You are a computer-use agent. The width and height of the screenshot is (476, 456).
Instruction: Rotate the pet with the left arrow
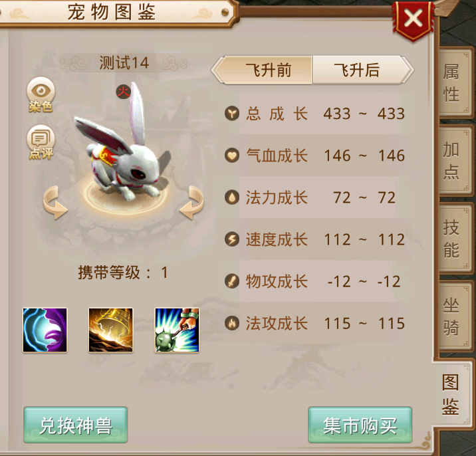55,203
